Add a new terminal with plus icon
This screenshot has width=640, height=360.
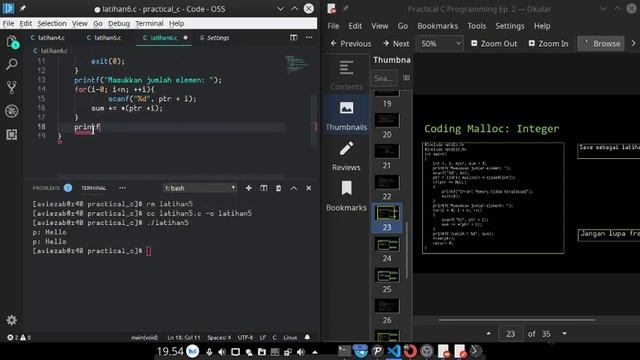(x=249, y=188)
